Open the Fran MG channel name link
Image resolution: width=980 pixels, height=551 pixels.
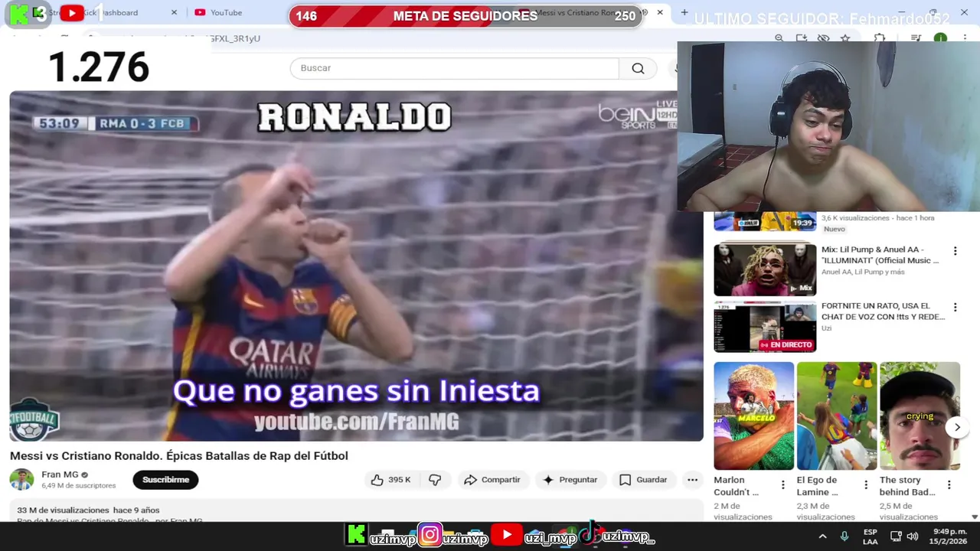point(60,474)
